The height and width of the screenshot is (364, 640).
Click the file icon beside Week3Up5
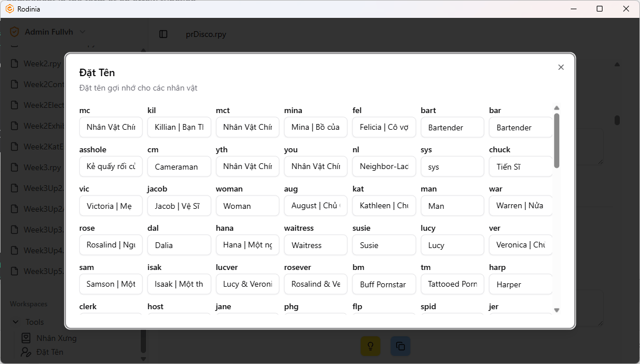coord(14,271)
